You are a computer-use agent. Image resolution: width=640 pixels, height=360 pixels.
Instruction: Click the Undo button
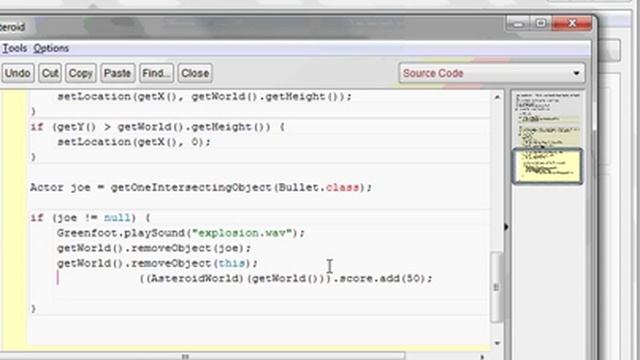[18, 73]
